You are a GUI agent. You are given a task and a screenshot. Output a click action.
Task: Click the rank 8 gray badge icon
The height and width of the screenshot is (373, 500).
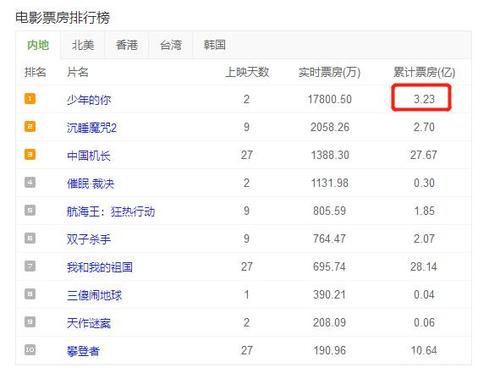click(30, 294)
